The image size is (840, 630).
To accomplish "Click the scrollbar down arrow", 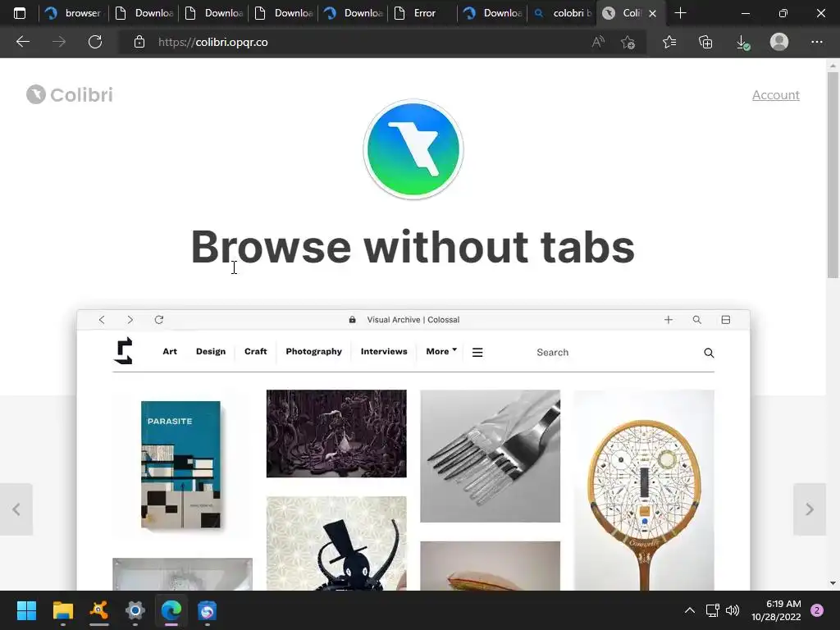I will click(833, 583).
